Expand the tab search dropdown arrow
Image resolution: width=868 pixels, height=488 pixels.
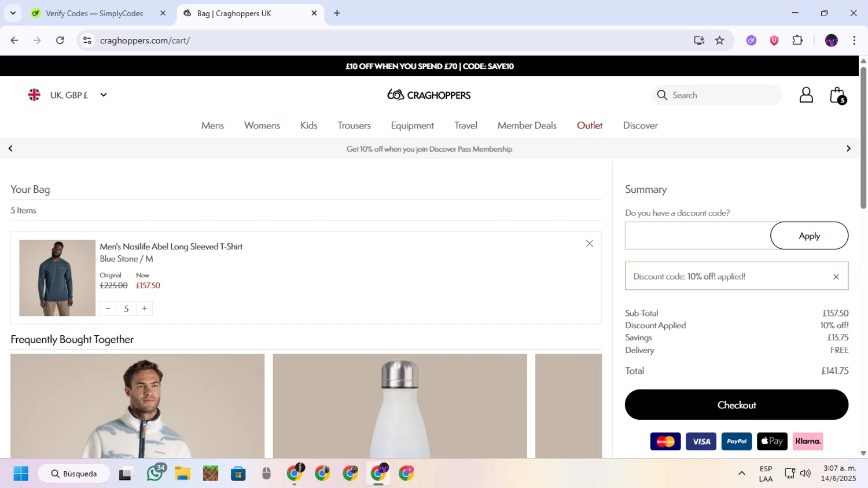[x=13, y=13]
